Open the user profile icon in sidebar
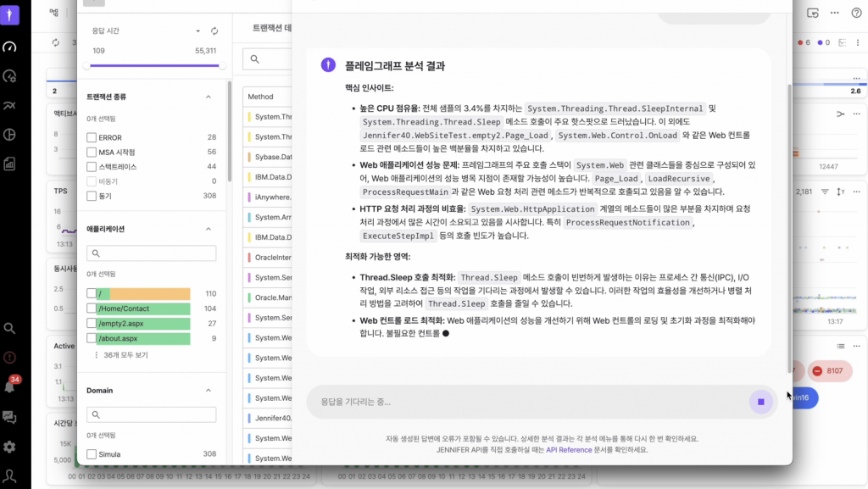The image size is (868, 489). click(10, 475)
